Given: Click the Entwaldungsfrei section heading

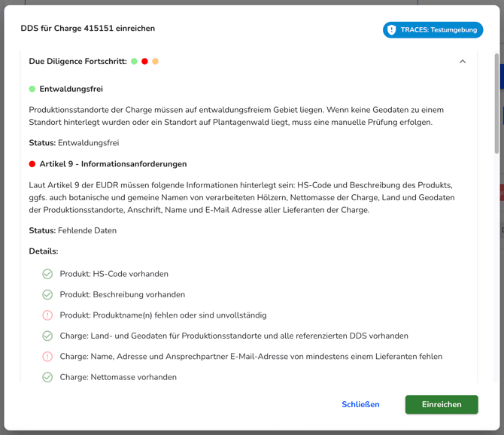Looking at the screenshot, I should [x=71, y=89].
